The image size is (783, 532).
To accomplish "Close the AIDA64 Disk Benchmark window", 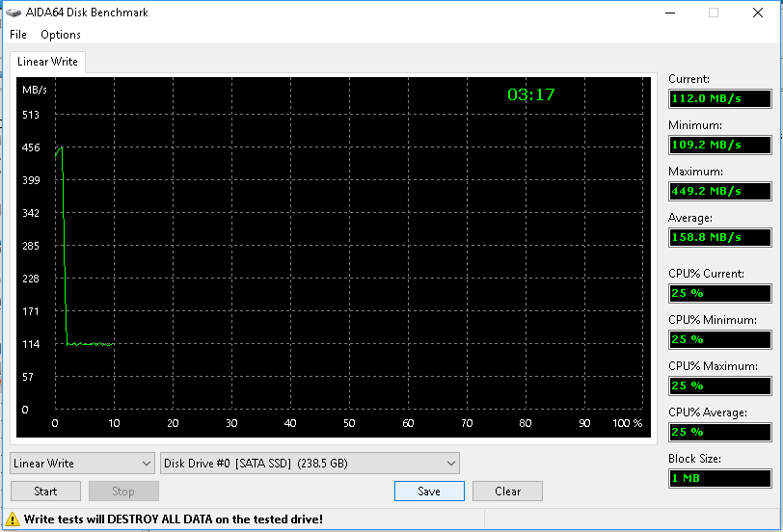I will click(x=758, y=13).
